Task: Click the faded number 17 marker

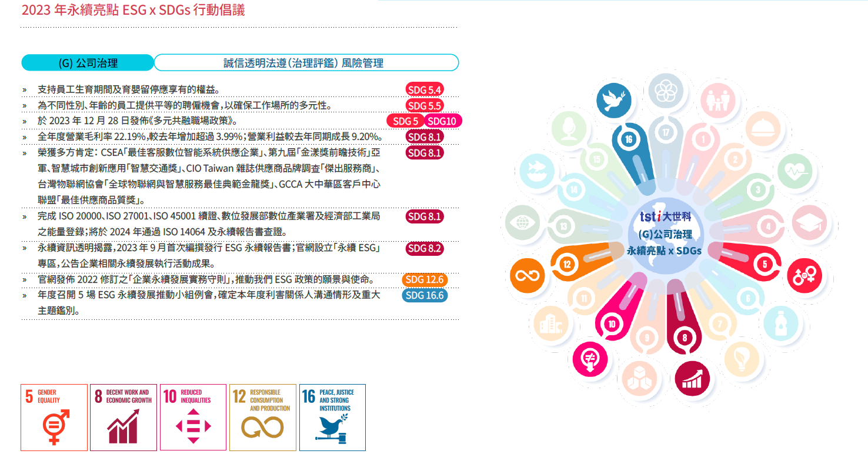Action: (666, 133)
